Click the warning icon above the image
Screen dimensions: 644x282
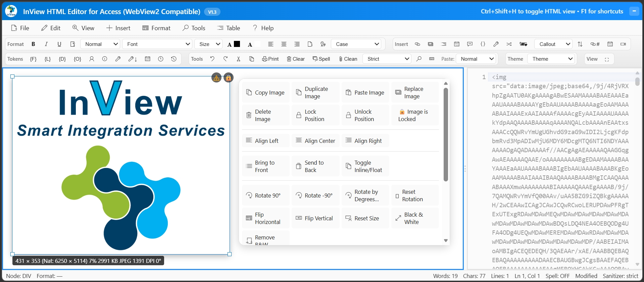point(216,78)
